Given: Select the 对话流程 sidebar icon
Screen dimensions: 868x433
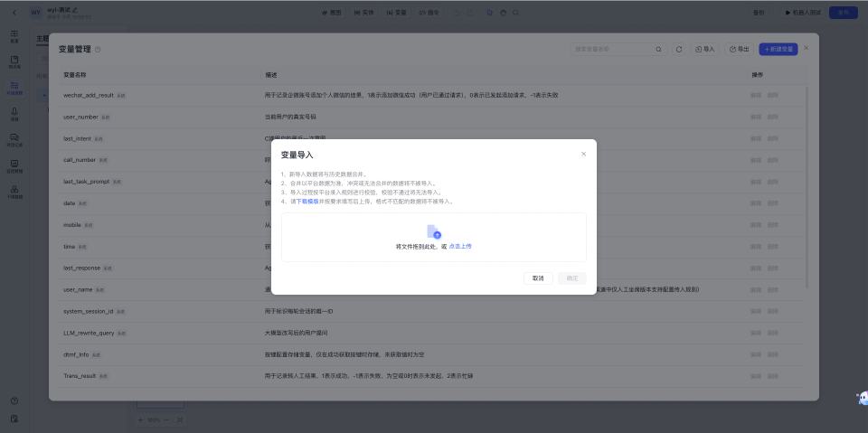Looking at the screenshot, I should 14,87.
